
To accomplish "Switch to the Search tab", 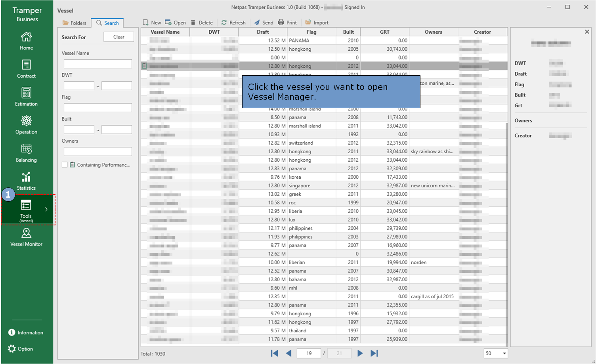I will click(x=107, y=23).
